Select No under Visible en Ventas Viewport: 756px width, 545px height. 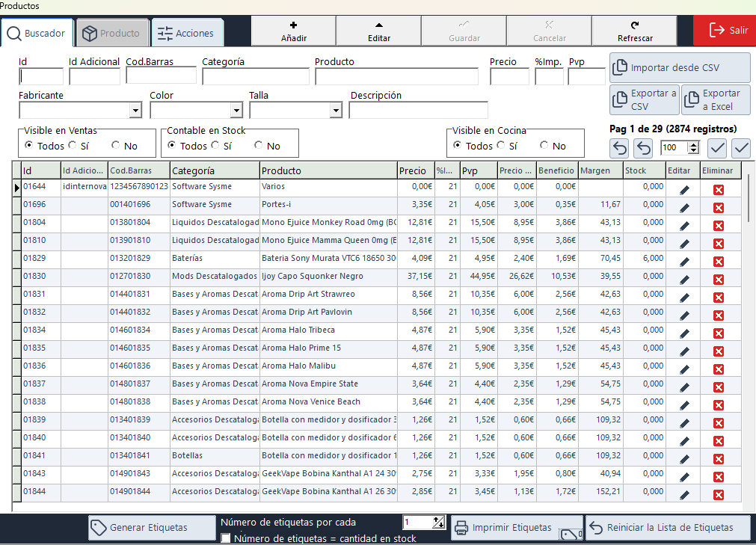click(x=115, y=144)
